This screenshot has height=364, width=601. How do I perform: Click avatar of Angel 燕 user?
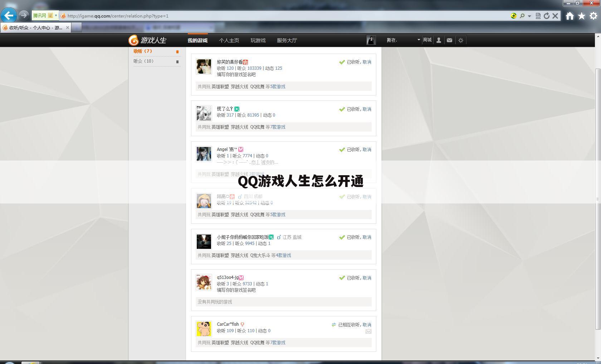(204, 154)
